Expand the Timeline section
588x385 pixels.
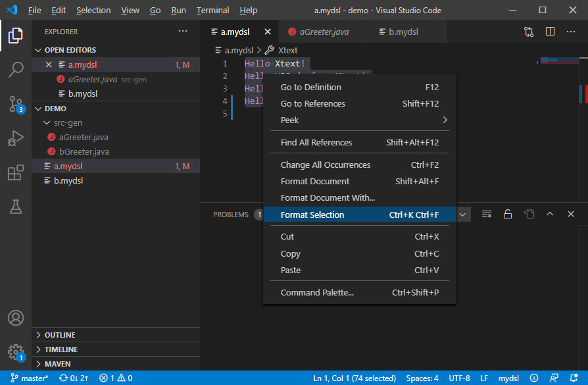[116, 349]
